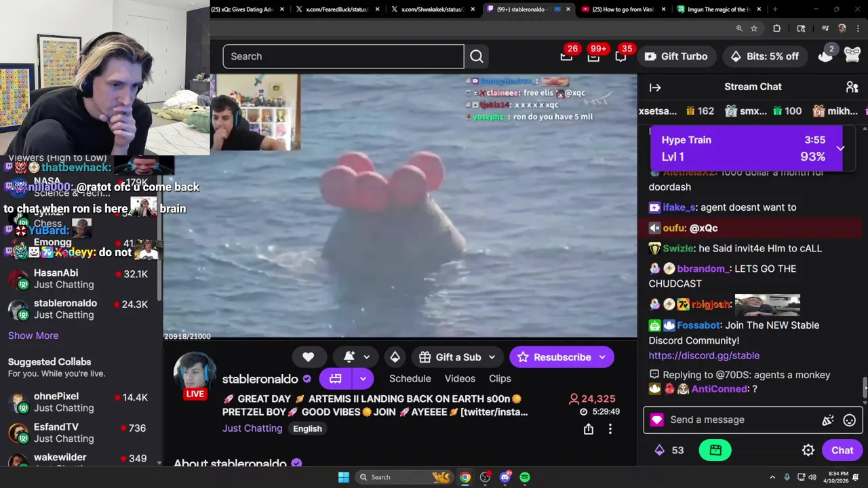
Task: Open EsfandTV in Suggested Collabs
Action: (x=80, y=432)
